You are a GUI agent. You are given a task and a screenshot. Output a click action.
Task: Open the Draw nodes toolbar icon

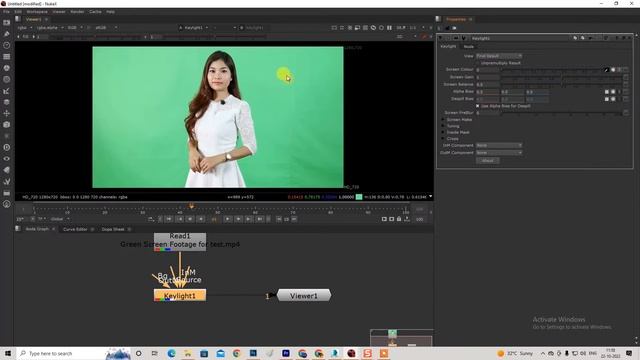(7, 34)
